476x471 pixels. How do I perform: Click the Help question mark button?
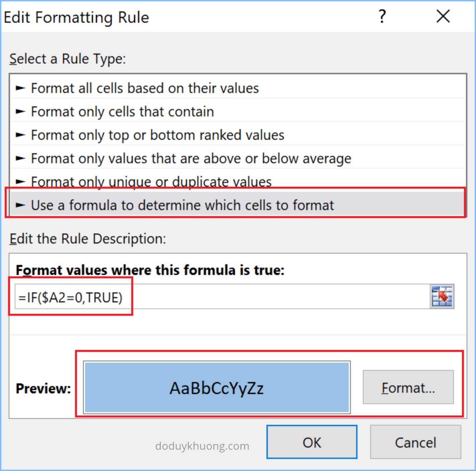coord(382,16)
